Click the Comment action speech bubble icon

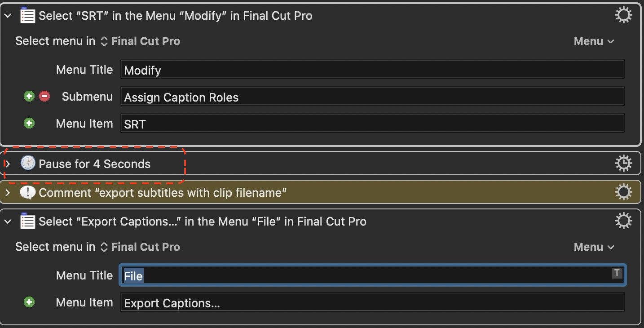28,193
